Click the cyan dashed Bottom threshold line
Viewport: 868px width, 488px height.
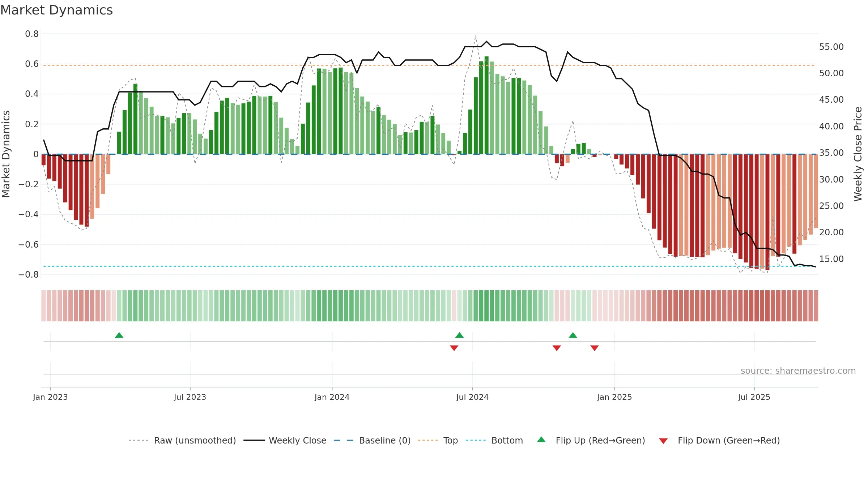click(429, 266)
